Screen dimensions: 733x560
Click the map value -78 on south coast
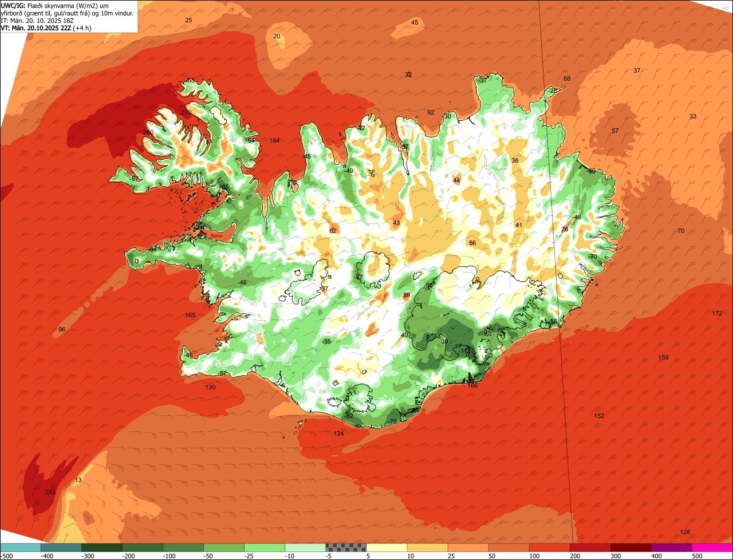[392, 421]
